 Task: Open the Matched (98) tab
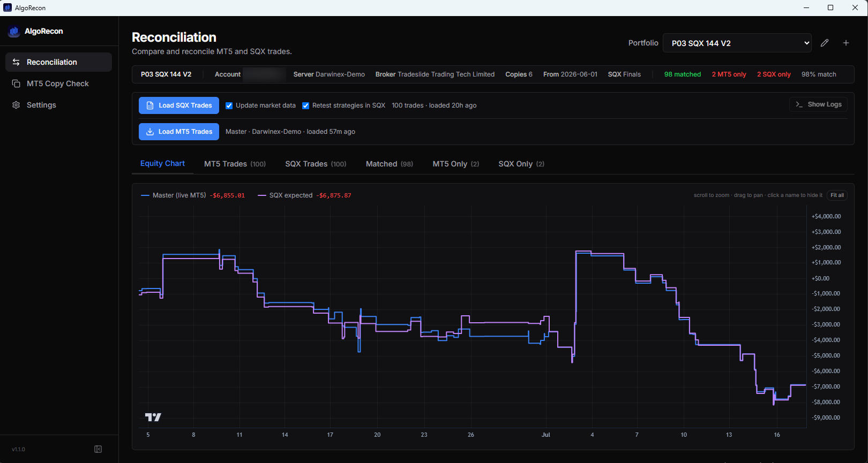[390, 164]
